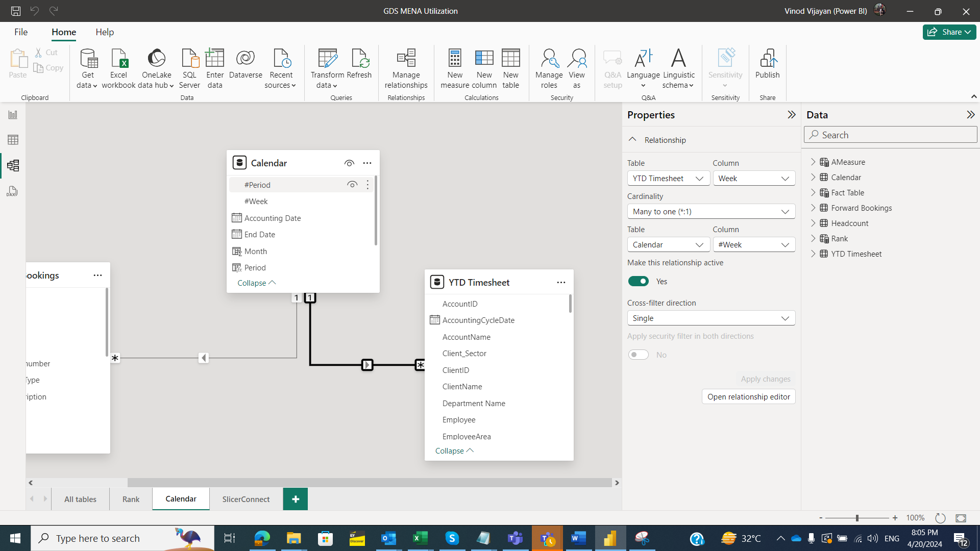The image size is (980, 551).
Task: Toggle Apply security filter both directions
Action: click(x=638, y=355)
